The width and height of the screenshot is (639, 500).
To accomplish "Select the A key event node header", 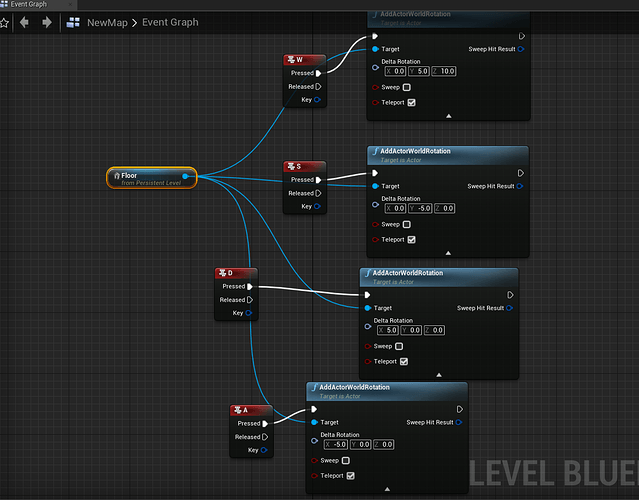I will tap(251, 410).
